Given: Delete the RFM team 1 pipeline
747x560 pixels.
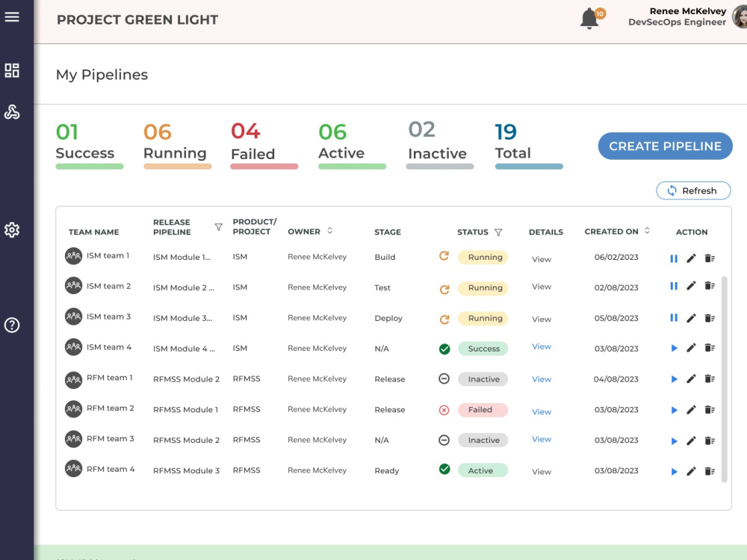Looking at the screenshot, I should tap(710, 379).
